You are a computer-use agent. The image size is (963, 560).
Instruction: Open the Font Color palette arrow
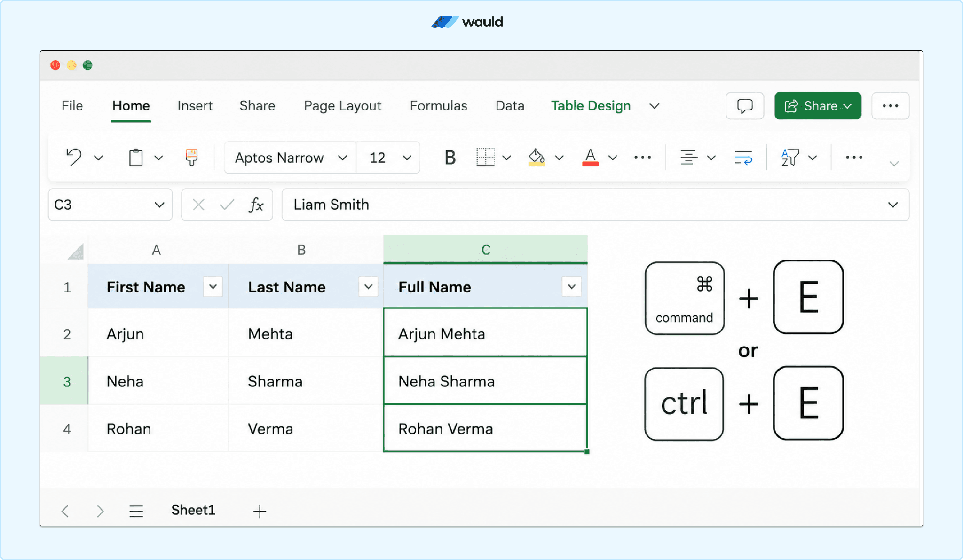(612, 158)
